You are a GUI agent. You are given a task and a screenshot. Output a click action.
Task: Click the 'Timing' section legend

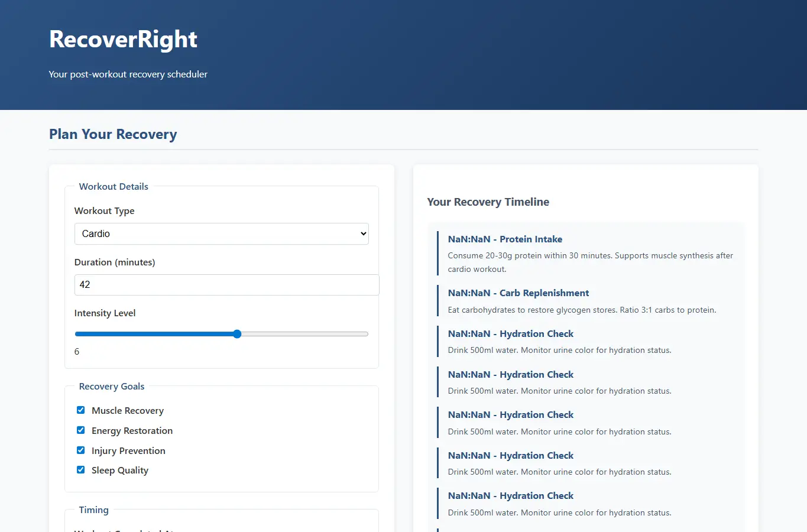[x=94, y=510]
